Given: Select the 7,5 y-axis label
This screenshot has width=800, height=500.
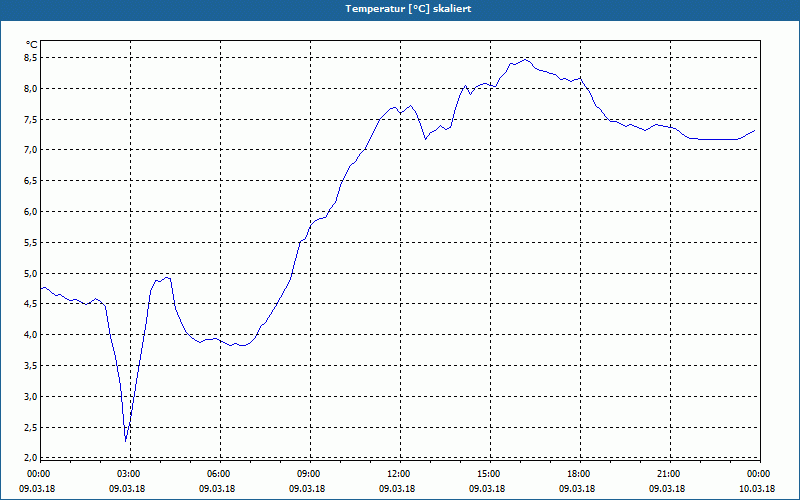Looking at the screenshot, I should coord(32,119).
